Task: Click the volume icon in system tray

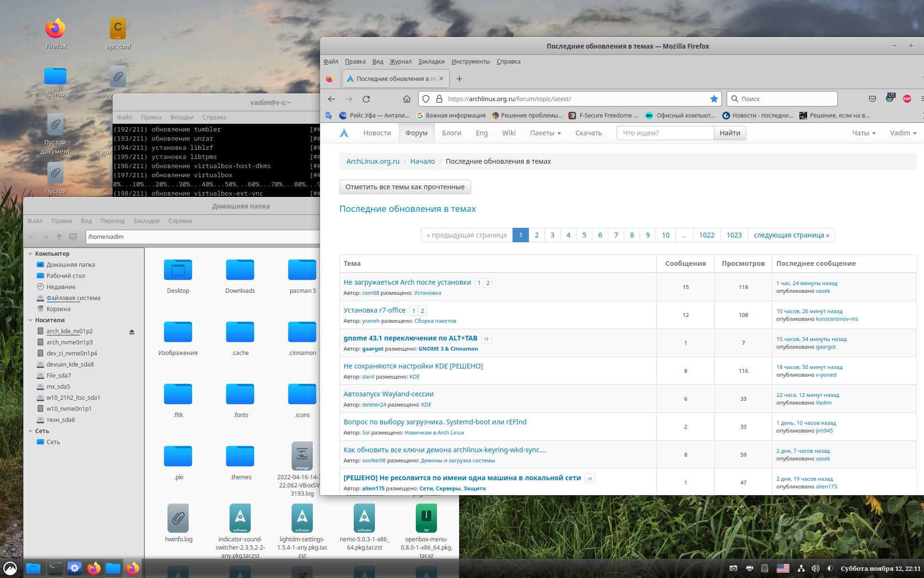Action: (815, 568)
